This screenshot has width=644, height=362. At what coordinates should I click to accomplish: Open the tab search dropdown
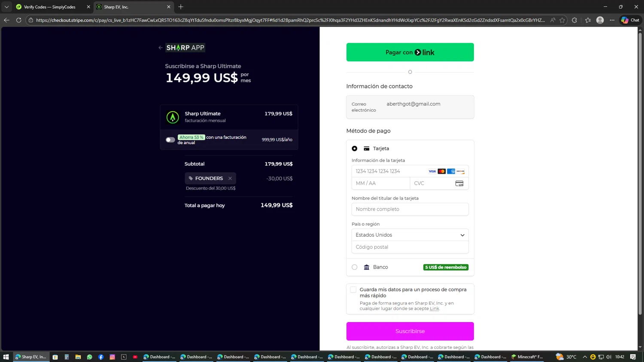click(6, 7)
